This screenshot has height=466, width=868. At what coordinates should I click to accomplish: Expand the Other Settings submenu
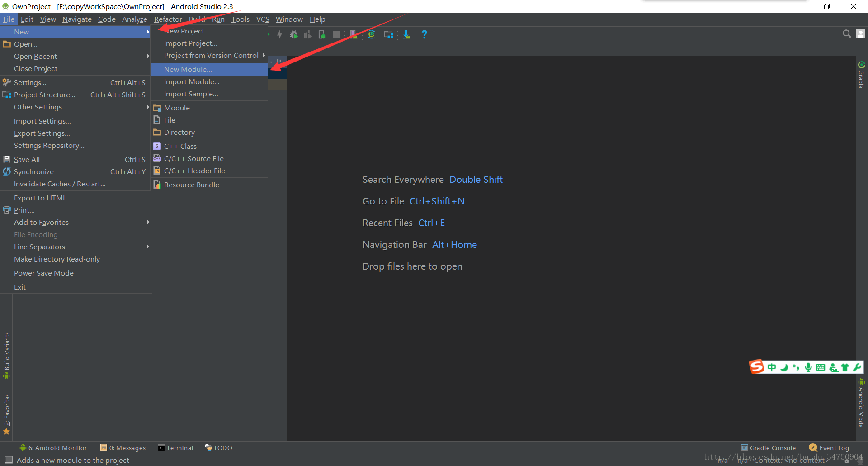tap(75, 107)
